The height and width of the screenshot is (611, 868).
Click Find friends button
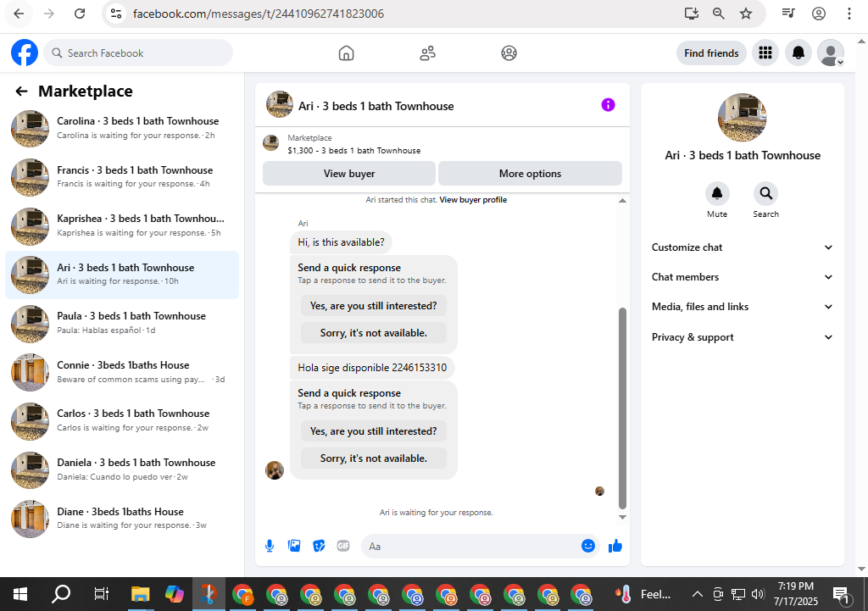pos(711,53)
